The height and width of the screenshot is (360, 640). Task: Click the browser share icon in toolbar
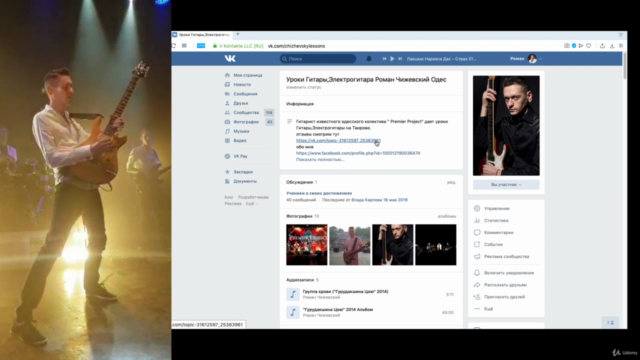pos(602,46)
